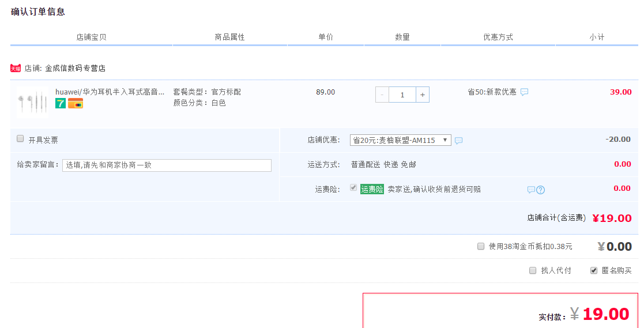Enable the 找人代付 checkbox

(533, 270)
